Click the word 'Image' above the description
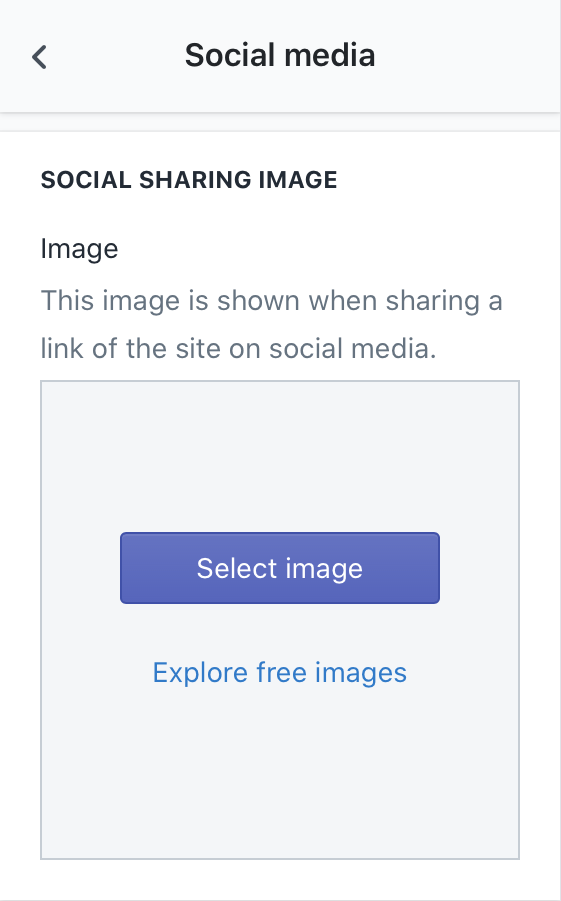561x901 pixels. 79,249
